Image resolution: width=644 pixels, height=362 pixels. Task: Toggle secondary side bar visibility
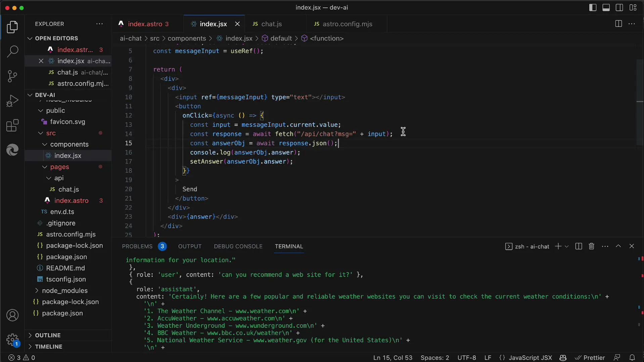click(x=619, y=7)
